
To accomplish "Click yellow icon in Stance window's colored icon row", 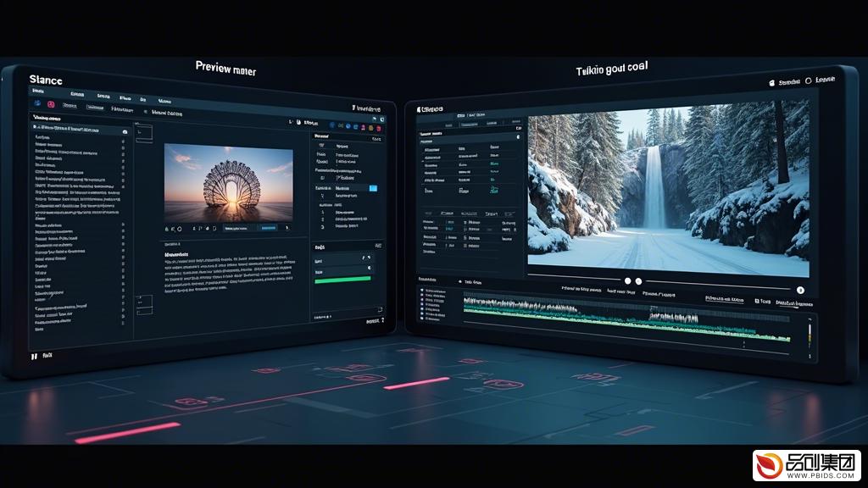I will 371,128.
